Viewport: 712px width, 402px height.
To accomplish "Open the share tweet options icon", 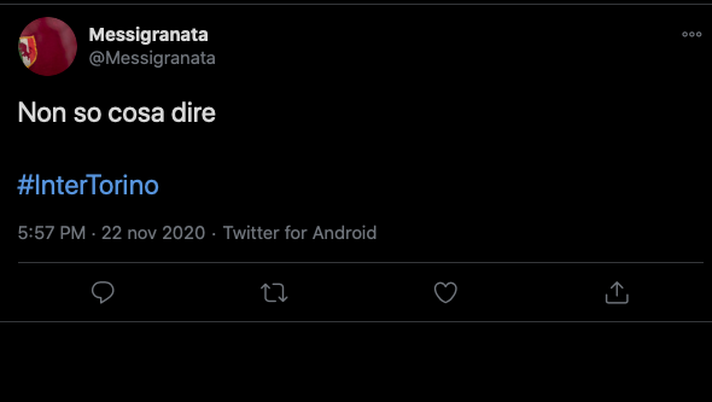I will (x=617, y=292).
